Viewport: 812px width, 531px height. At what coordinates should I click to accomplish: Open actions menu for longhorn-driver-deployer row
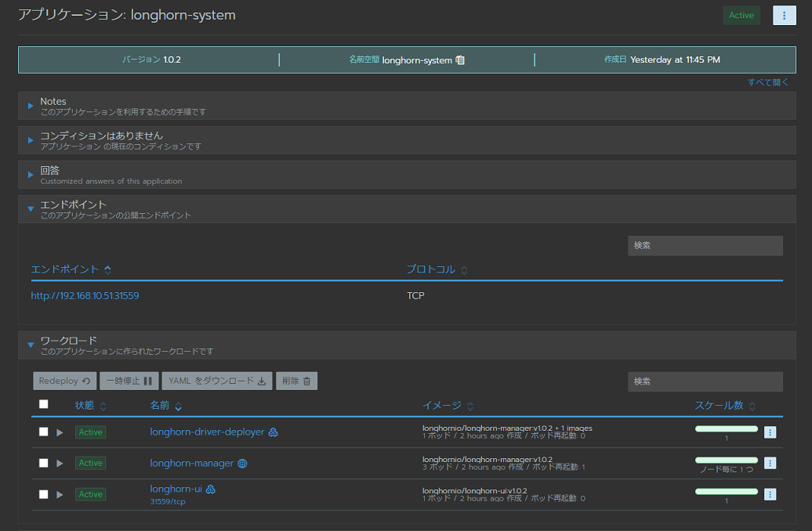[770, 432]
